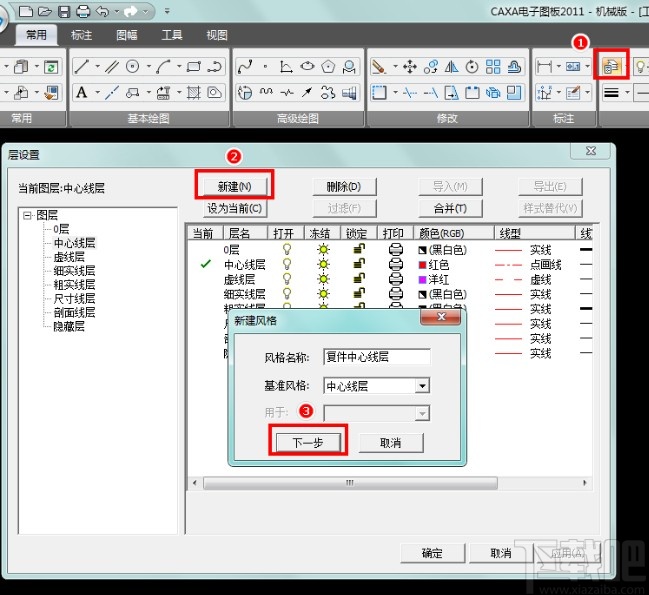649x595 pixels.
Task: Click 取消 in the 新建风格 dialog
Action: coord(391,443)
